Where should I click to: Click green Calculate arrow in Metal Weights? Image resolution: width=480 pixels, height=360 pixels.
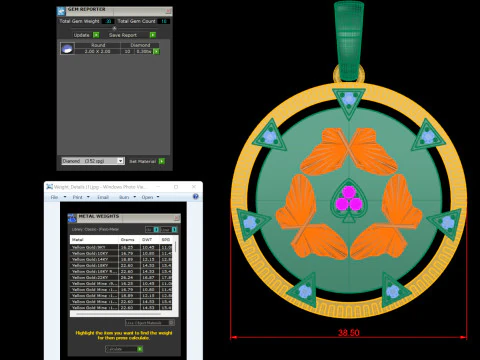140,349
